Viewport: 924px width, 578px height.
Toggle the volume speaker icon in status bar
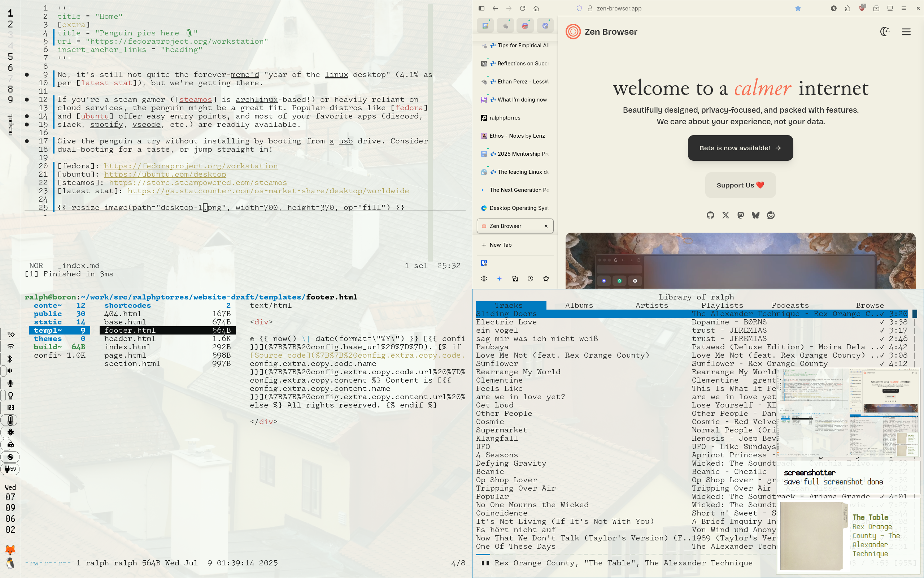(10, 371)
